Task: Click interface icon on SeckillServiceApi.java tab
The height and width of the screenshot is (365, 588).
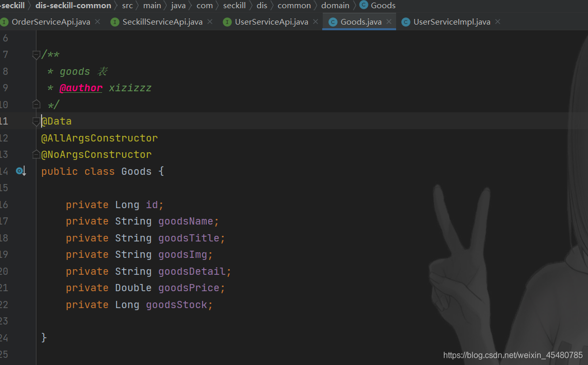Action: (115, 22)
